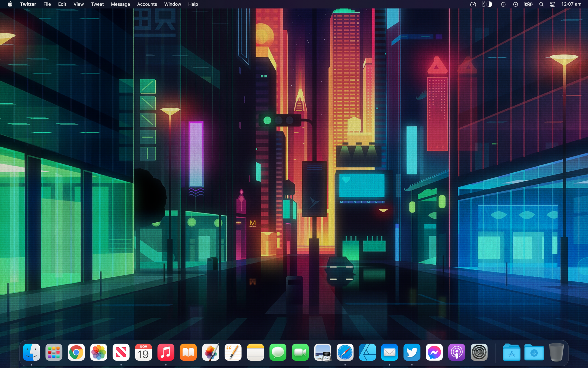Open the Accounts menu
The image size is (588, 368).
(x=147, y=4)
